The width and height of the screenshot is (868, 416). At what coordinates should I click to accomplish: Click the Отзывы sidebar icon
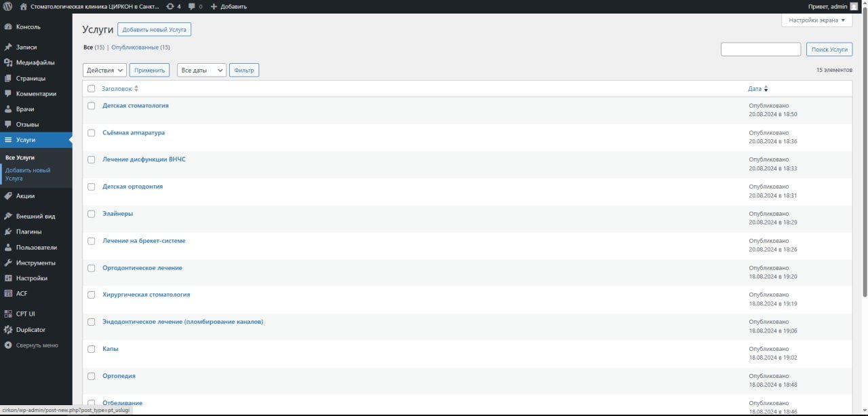coord(8,125)
